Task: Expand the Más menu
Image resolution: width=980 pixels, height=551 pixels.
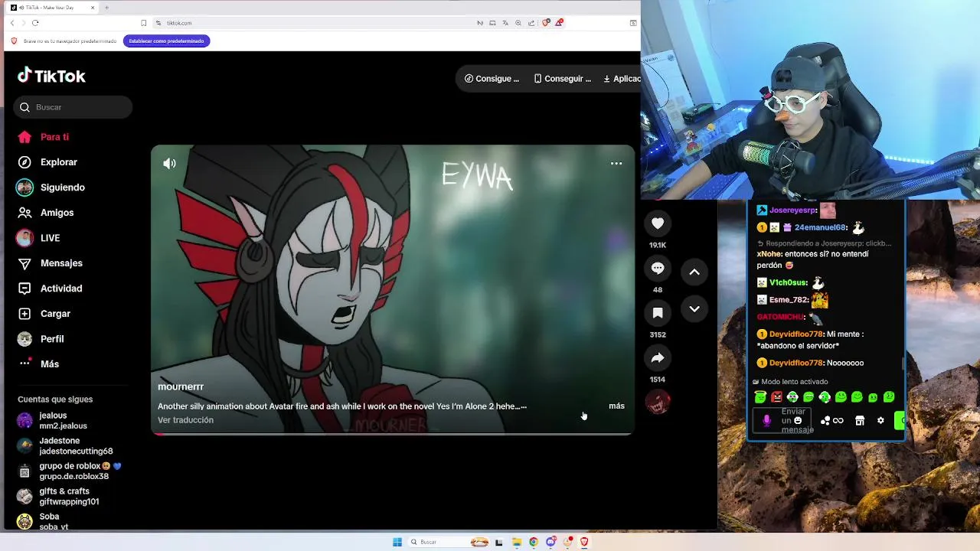Action: [39, 364]
